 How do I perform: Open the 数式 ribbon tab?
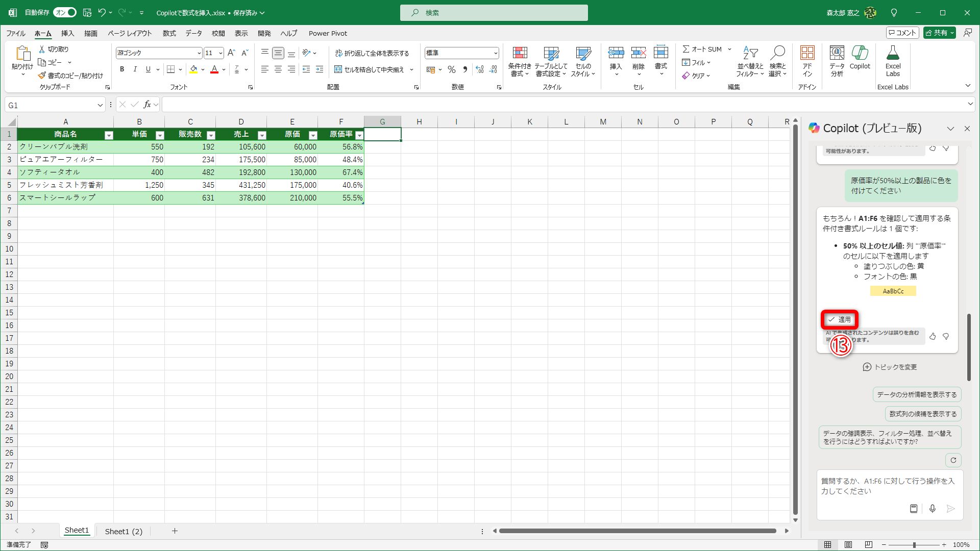169,33
